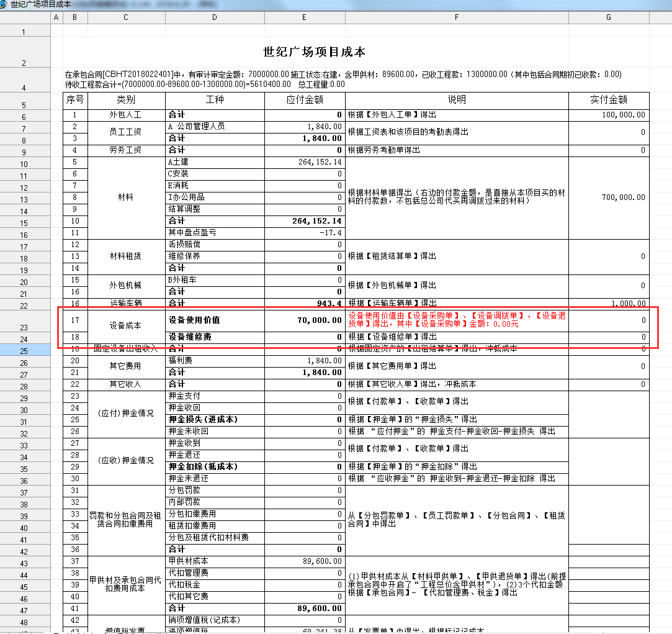Click the 外包人工 category cell
Viewport: 672px width, 634px height.
pyautogui.click(x=126, y=115)
